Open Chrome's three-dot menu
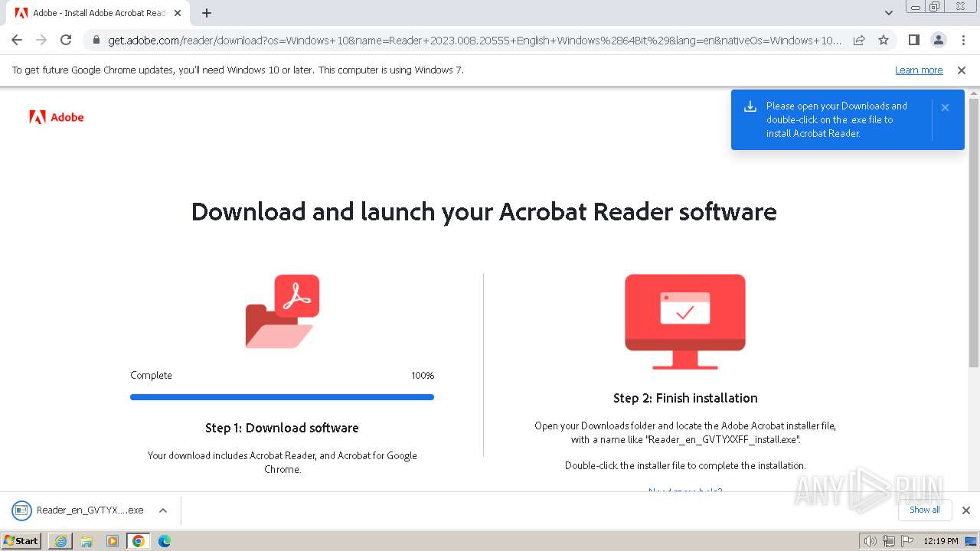This screenshot has height=551, width=980. (x=963, y=40)
